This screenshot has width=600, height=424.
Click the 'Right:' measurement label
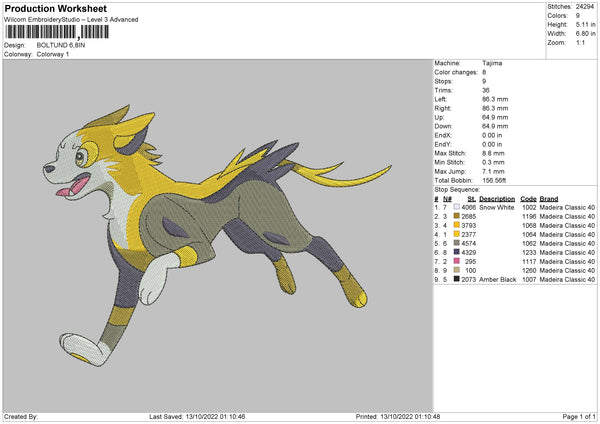point(442,108)
